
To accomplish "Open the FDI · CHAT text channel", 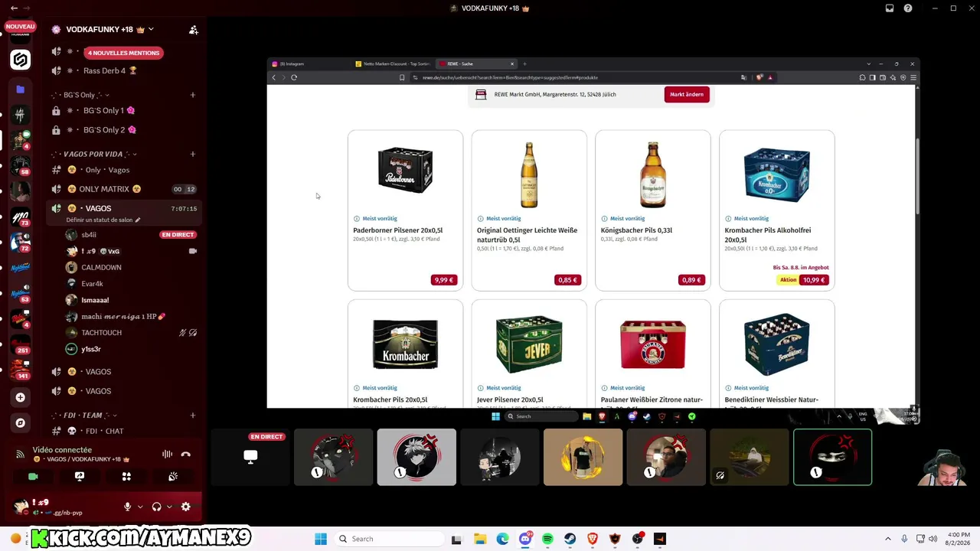I will (x=105, y=431).
